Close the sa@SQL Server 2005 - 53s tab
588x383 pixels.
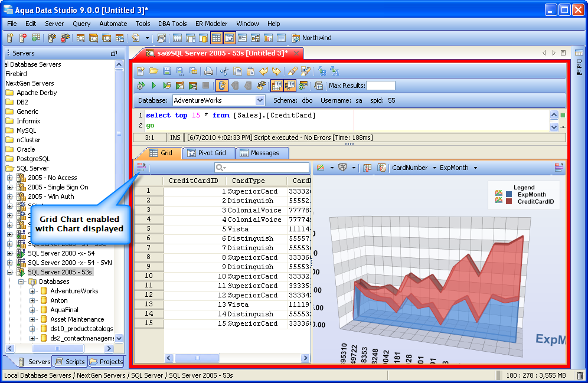pyautogui.click(x=296, y=53)
